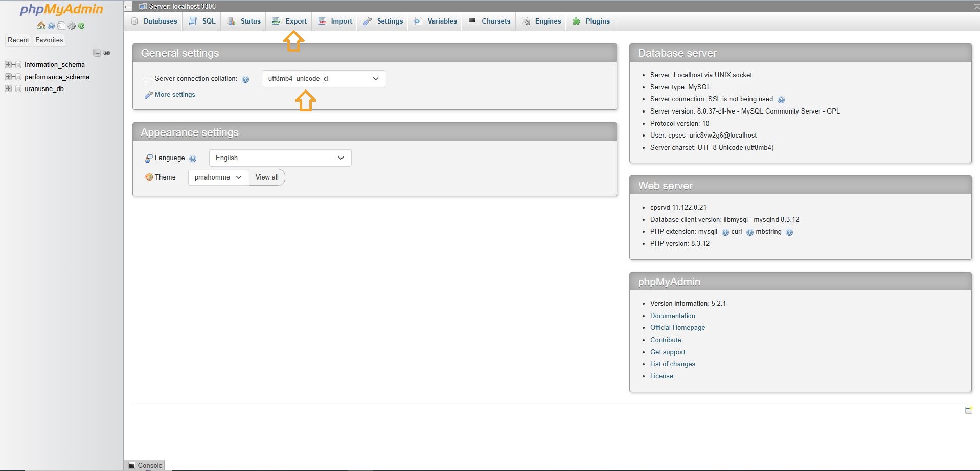Click the performance_schema database cylinder icon
Viewport: 980px width, 471px height.
[x=18, y=77]
